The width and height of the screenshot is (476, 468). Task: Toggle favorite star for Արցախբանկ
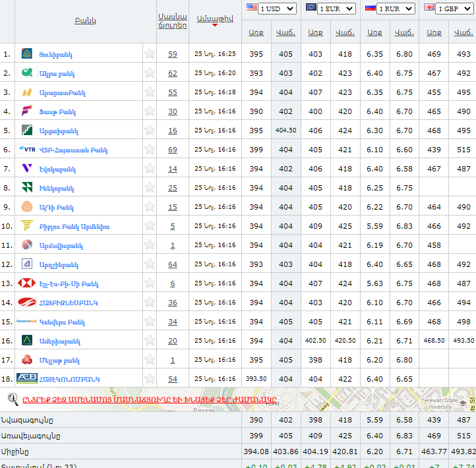150,131
